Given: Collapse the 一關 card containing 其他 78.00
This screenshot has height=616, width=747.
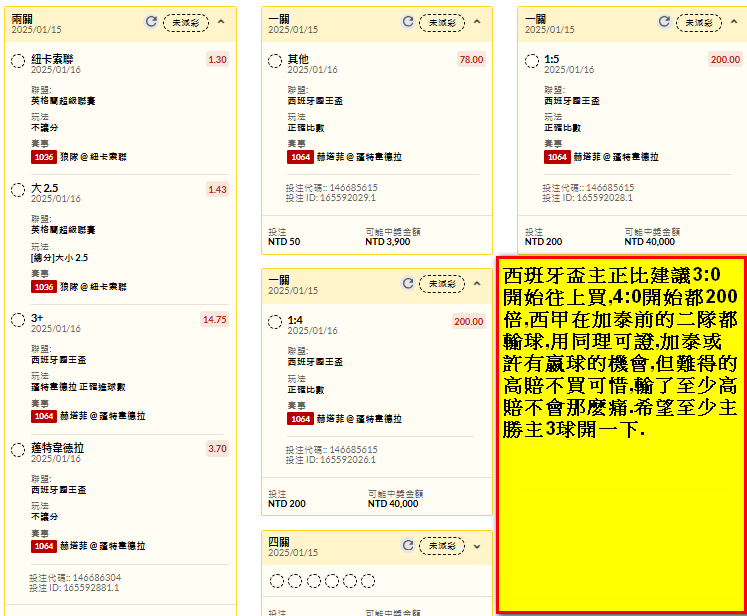Looking at the screenshot, I should point(477,22).
